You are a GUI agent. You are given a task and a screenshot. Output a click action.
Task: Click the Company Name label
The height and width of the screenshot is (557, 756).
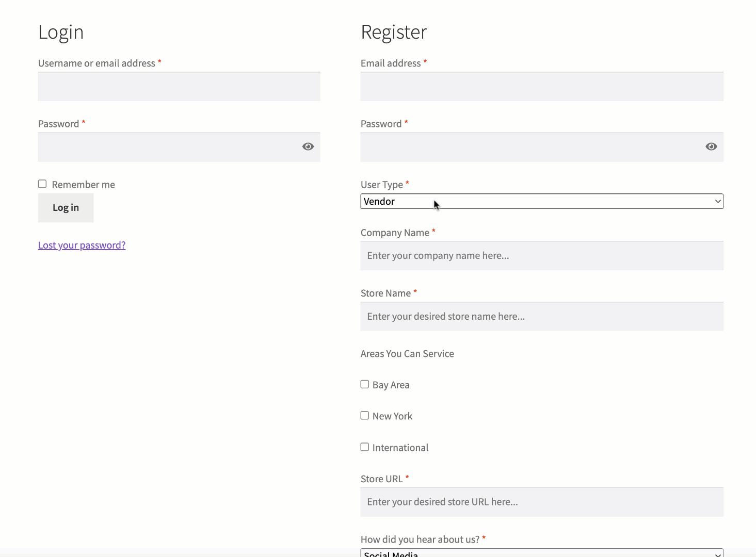tap(395, 233)
